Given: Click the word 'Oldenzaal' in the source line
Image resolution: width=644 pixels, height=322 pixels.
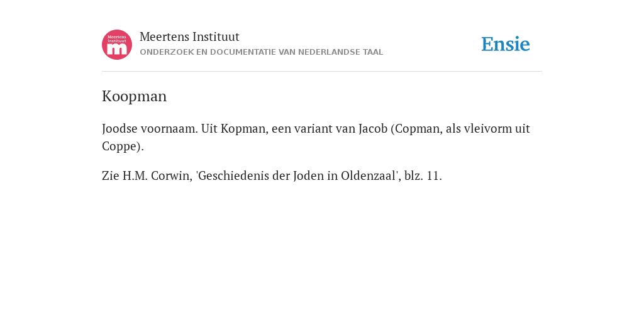Looking at the screenshot, I should pos(367,176).
